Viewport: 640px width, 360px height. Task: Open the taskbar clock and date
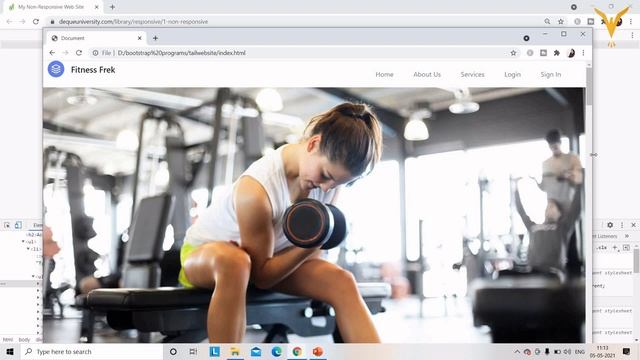pos(603,351)
